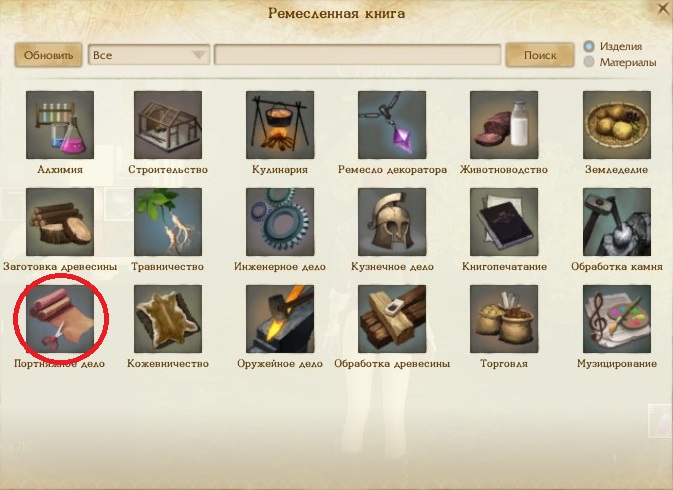
Task: Close the Ремесленная книга window
Action: 663,9
